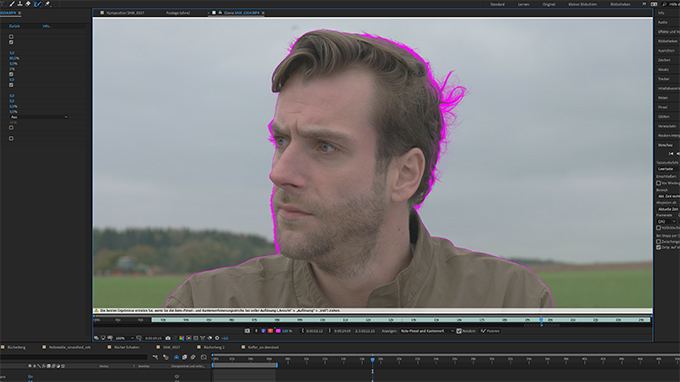
Task: Click the Info link in effect controls
Action: (x=46, y=26)
